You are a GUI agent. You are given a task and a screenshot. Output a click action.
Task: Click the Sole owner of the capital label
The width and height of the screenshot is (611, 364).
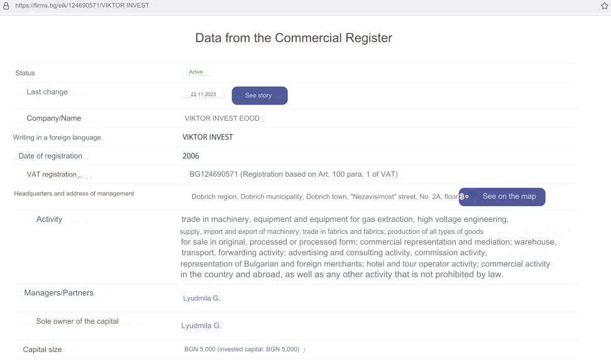(77, 321)
